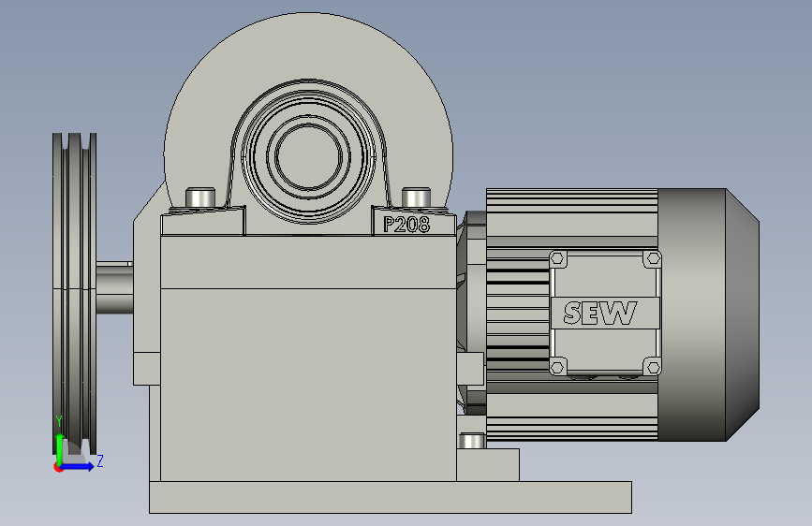Select the grooved V-belt pulley
The image size is (812, 526).
[x=74, y=294]
